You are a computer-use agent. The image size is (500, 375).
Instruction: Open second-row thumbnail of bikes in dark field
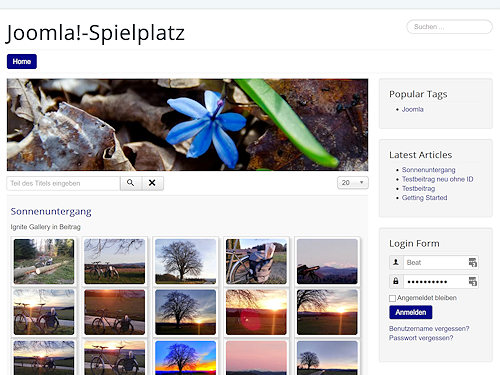115,312
